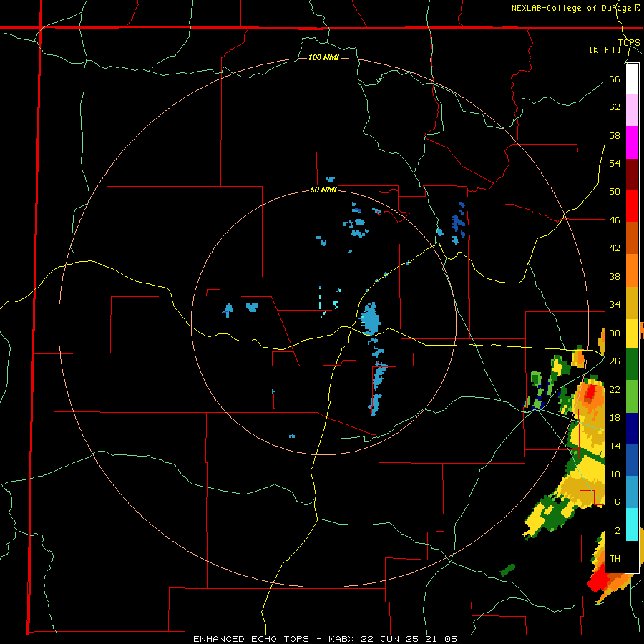Pick the navy blue legend swatch
The width and height of the screenshot is (644, 644).
(632, 429)
